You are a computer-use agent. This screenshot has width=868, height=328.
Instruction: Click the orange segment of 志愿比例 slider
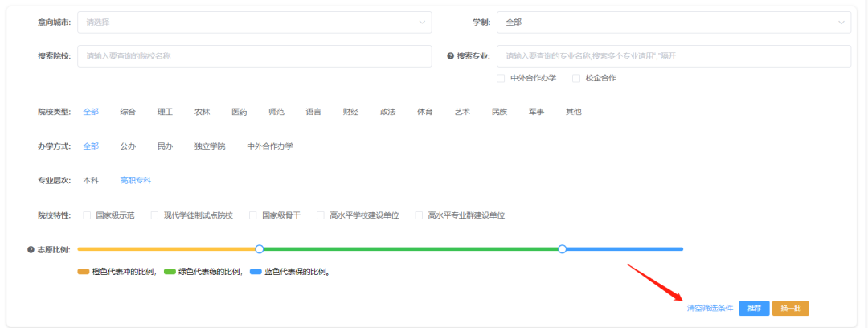tap(166, 249)
